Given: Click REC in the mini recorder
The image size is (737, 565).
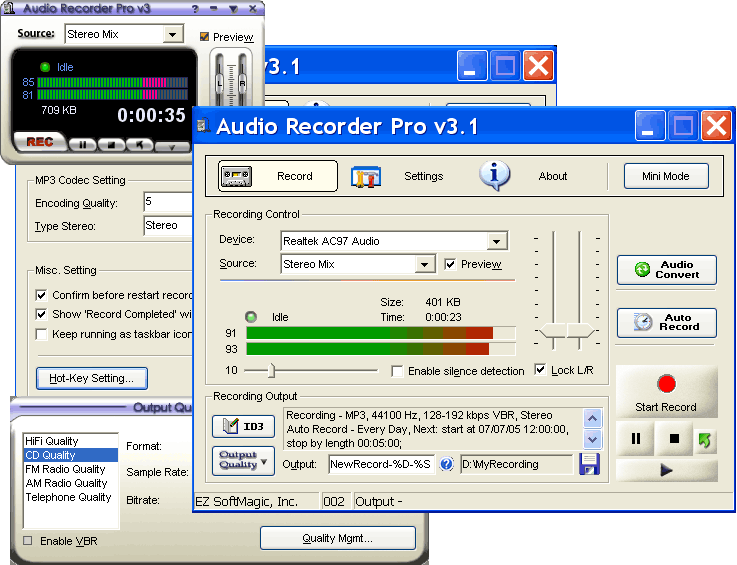Looking at the screenshot, I should pos(39,142).
